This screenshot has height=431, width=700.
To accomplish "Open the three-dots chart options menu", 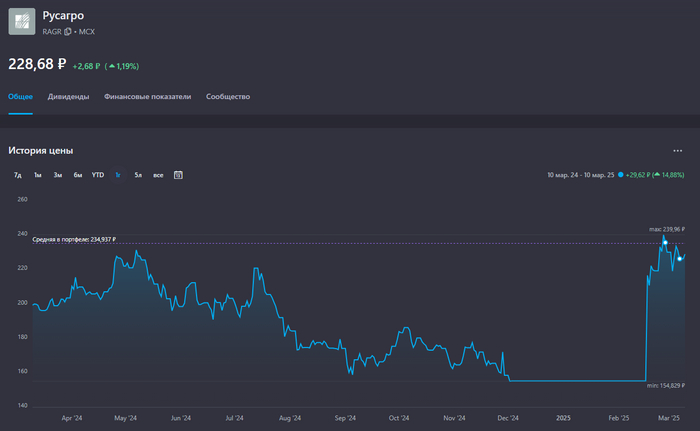I will pyautogui.click(x=678, y=151).
